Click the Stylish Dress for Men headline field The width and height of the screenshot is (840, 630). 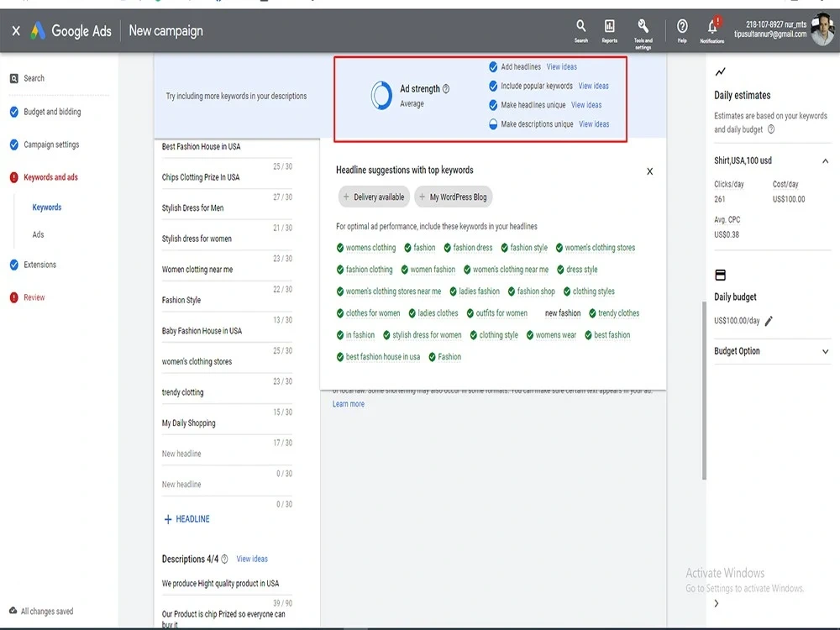coord(227,208)
